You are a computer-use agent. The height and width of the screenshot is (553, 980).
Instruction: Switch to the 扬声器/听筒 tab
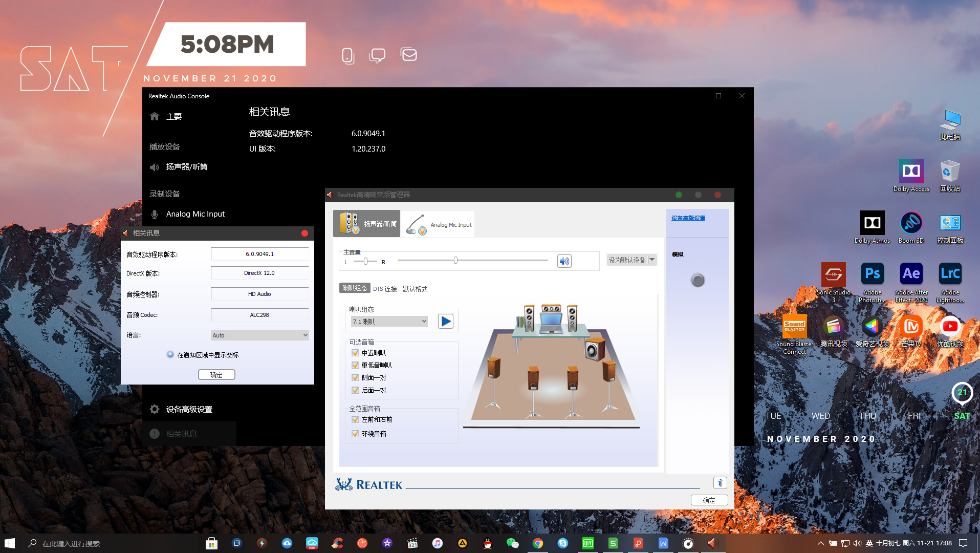[x=366, y=224]
